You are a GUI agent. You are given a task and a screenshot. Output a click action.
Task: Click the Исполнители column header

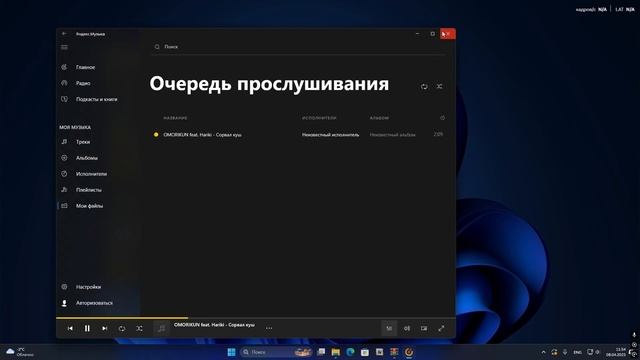click(x=319, y=118)
